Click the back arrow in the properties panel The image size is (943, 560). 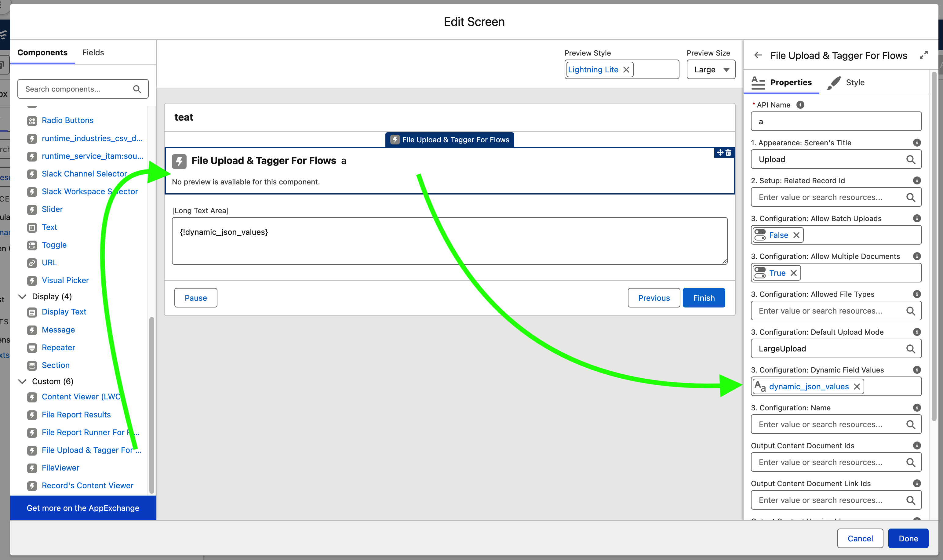tap(758, 55)
